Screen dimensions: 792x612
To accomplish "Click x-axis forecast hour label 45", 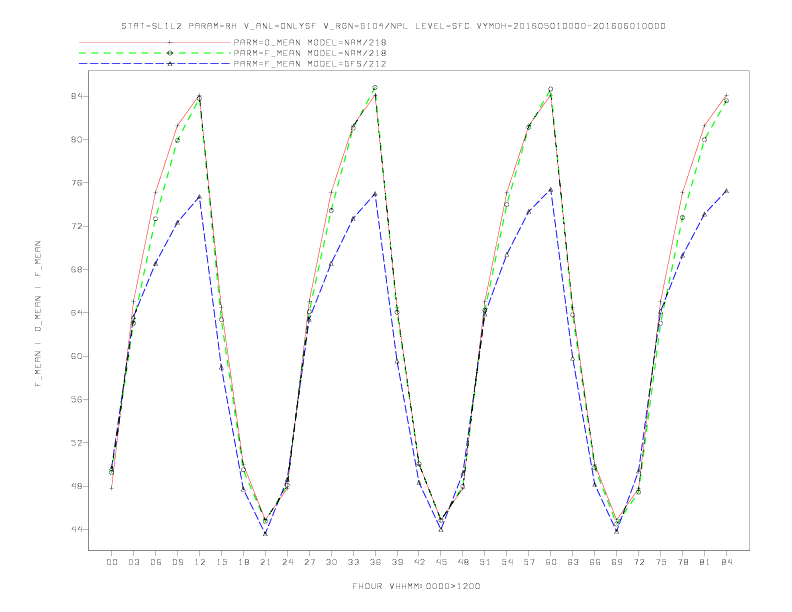I will click(441, 562).
